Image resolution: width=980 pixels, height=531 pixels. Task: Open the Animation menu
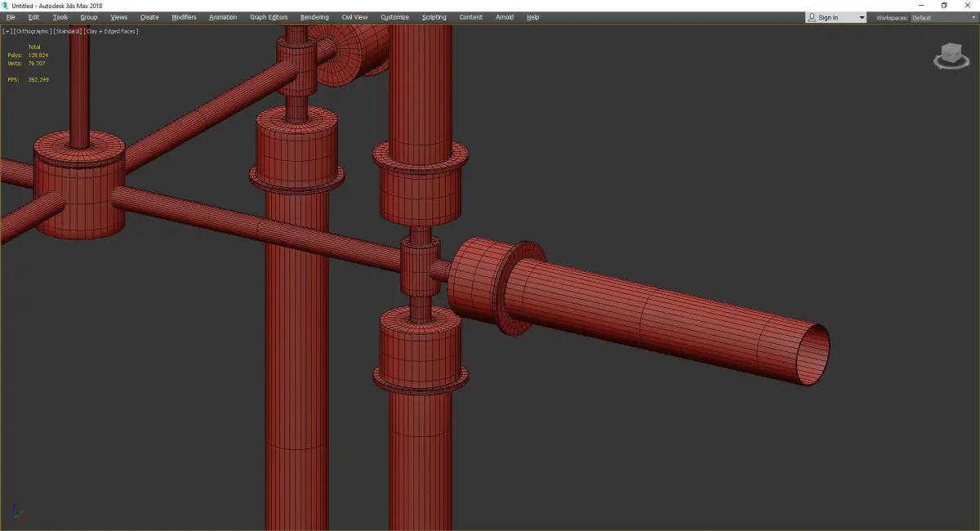point(223,17)
